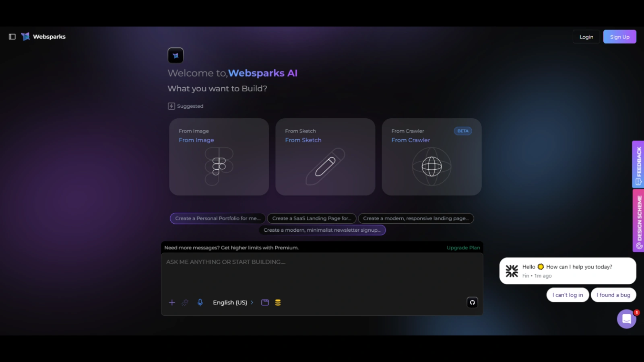Expand the From Image card options
The width and height of the screenshot is (644, 362).
pos(219,157)
